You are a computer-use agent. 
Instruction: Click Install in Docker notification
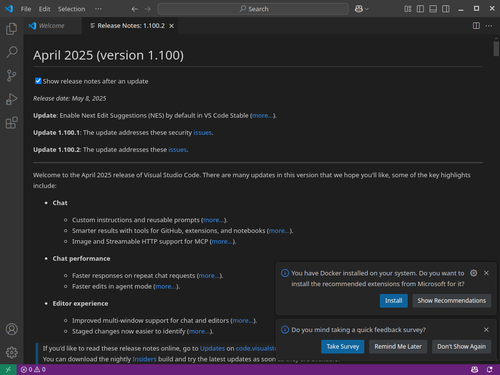click(394, 301)
